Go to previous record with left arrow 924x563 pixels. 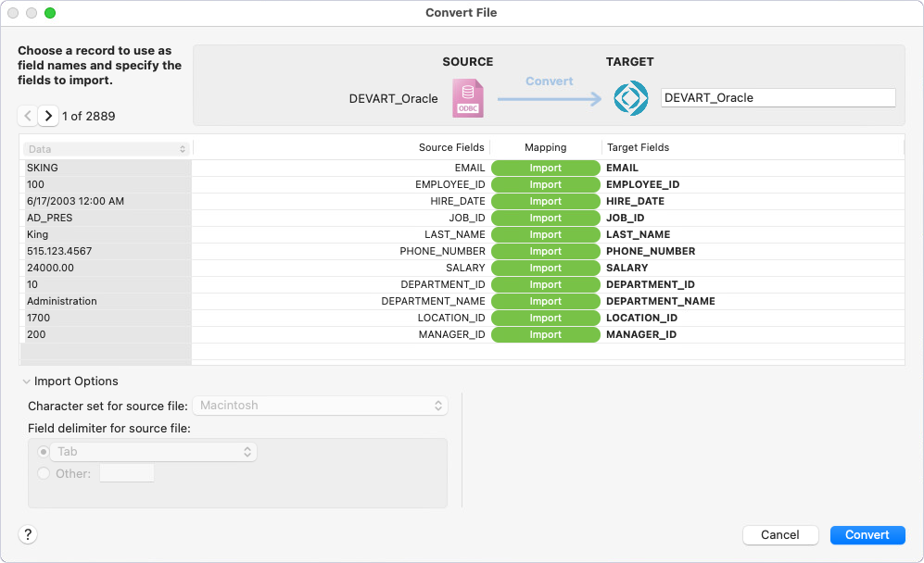27,116
